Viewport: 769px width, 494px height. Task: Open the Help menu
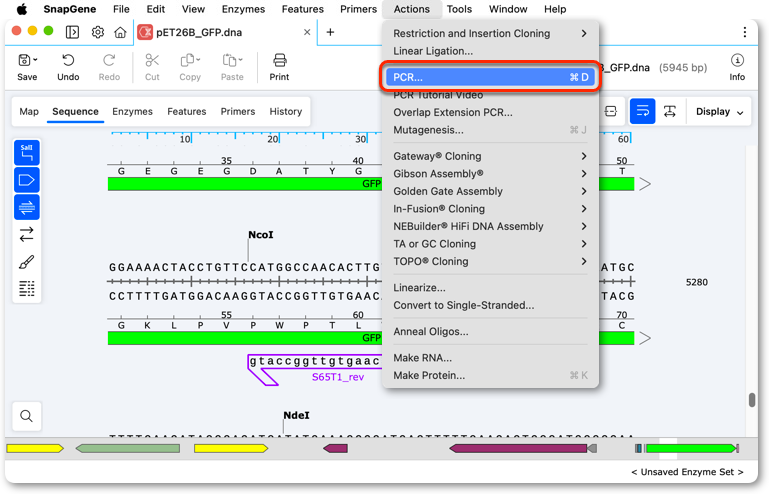[x=555, y=9]
